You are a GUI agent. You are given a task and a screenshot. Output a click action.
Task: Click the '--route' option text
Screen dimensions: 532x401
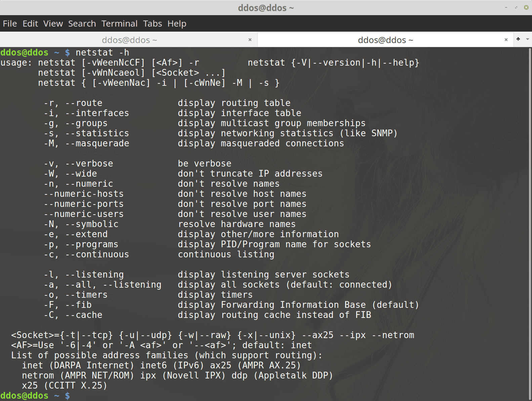point(84,103)
